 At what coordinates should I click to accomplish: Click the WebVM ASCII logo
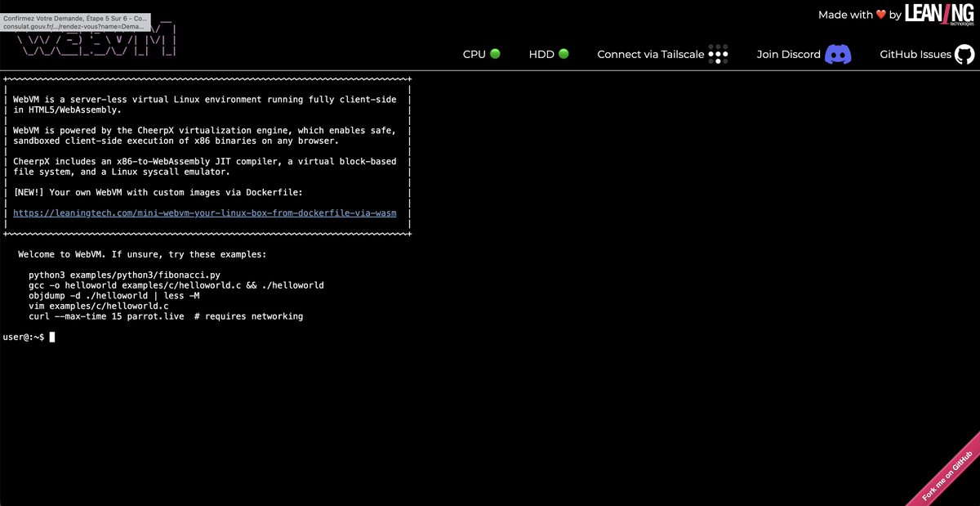[x=98, y=39]
